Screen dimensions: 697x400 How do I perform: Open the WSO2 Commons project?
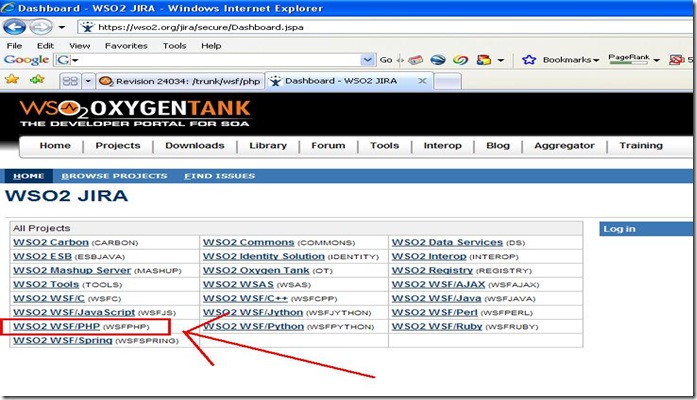(x=248, y=242)
